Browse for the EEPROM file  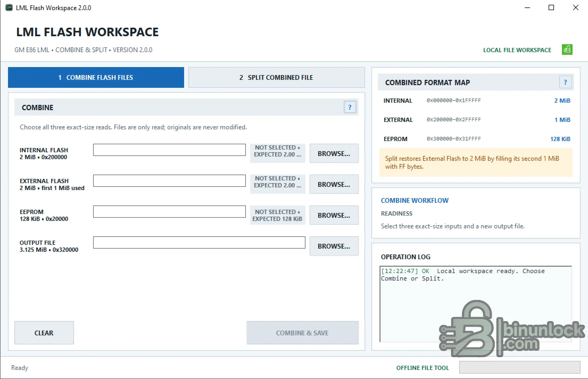coord(334,215)
